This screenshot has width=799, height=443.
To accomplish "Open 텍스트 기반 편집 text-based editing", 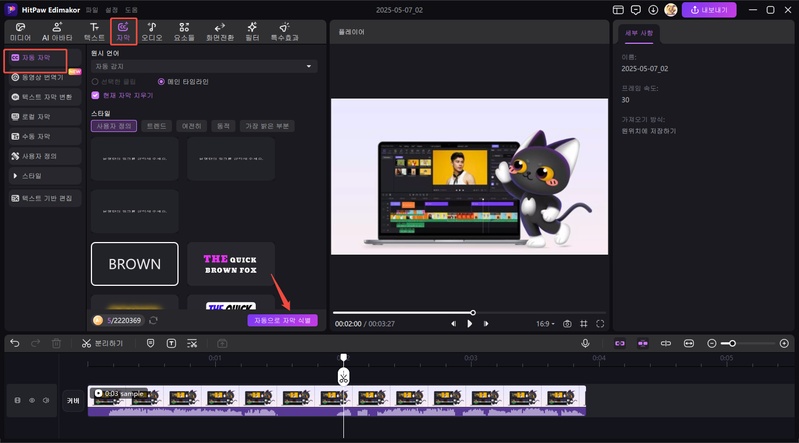I will 45,198.
